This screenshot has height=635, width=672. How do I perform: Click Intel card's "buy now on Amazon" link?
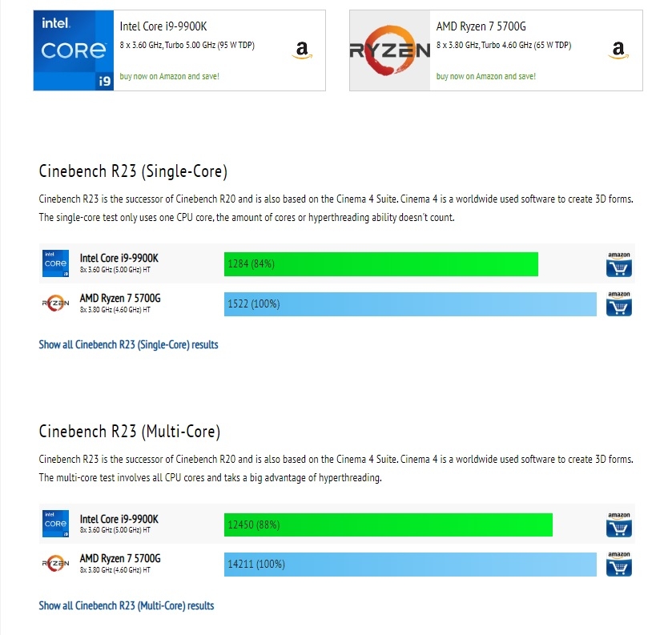point(169,76)
